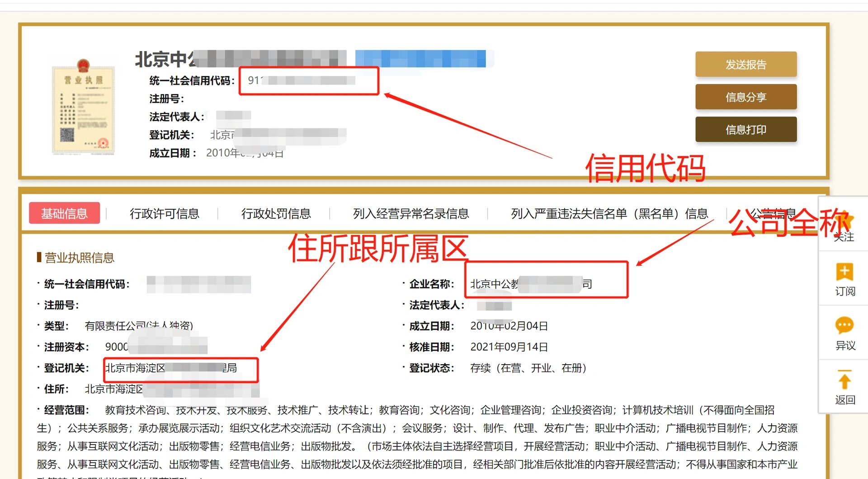
Task: Click the blurred blue status tag beside title
Action: click(x=420, y=59)
